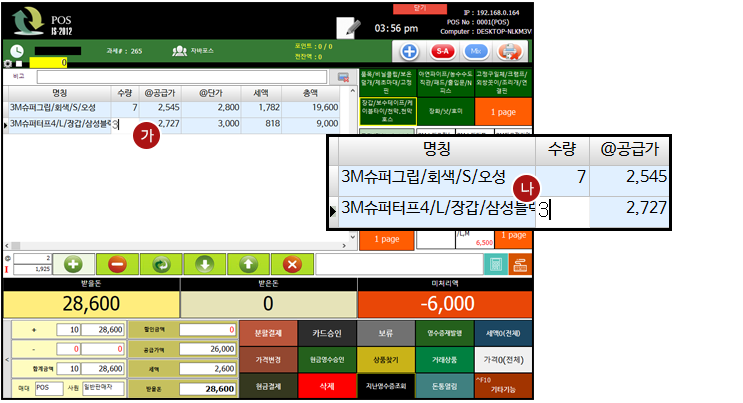This screenshot has height=403, width=743.
Task: Select category tab starting 물욕/비닐클립
Action: click(x=388, y=82)
